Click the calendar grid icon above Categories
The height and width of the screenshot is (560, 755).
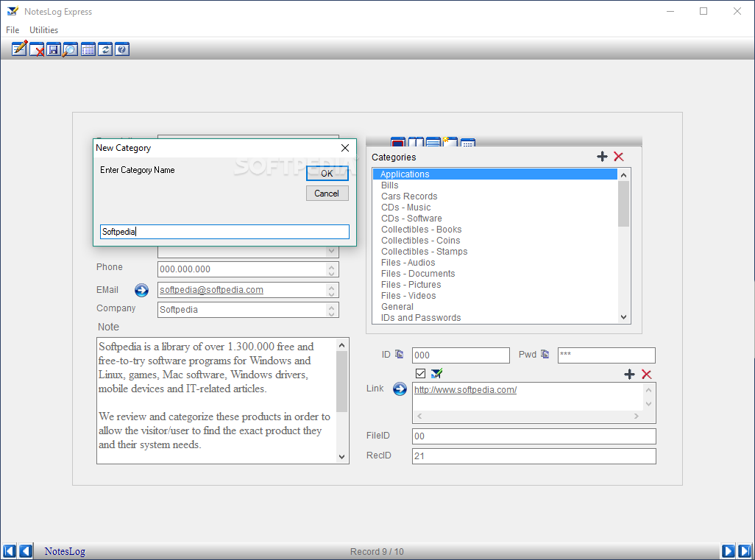click(x=467, y=143)
